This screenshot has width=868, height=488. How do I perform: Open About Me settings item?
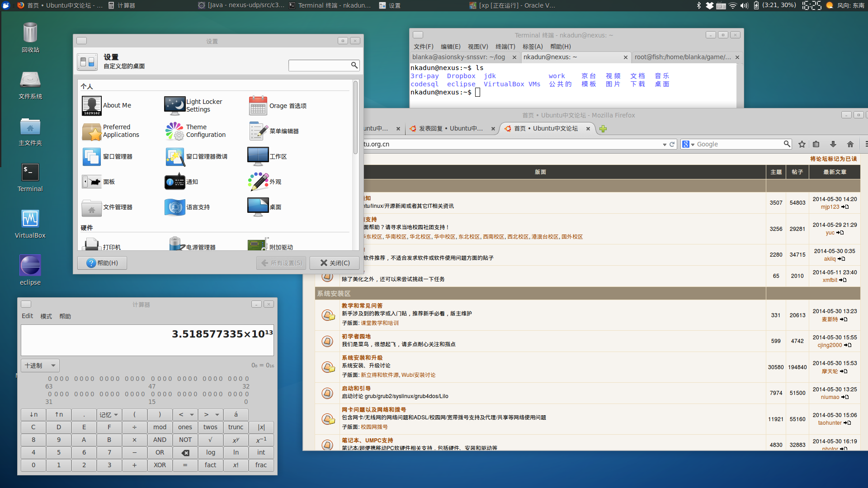coord(107,105)
